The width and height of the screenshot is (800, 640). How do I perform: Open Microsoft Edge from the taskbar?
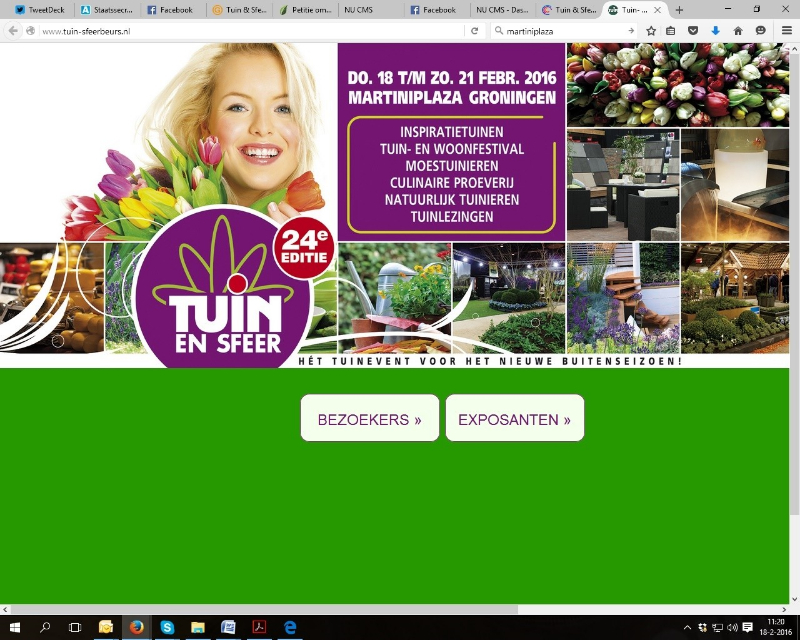(290, 627)
